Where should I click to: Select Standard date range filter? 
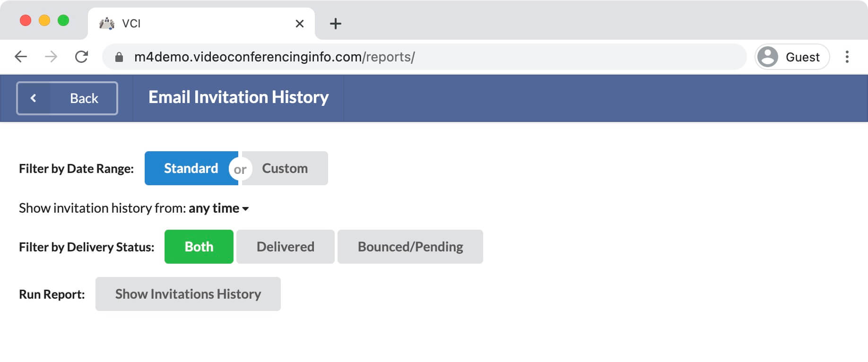[x=191, y=168]
